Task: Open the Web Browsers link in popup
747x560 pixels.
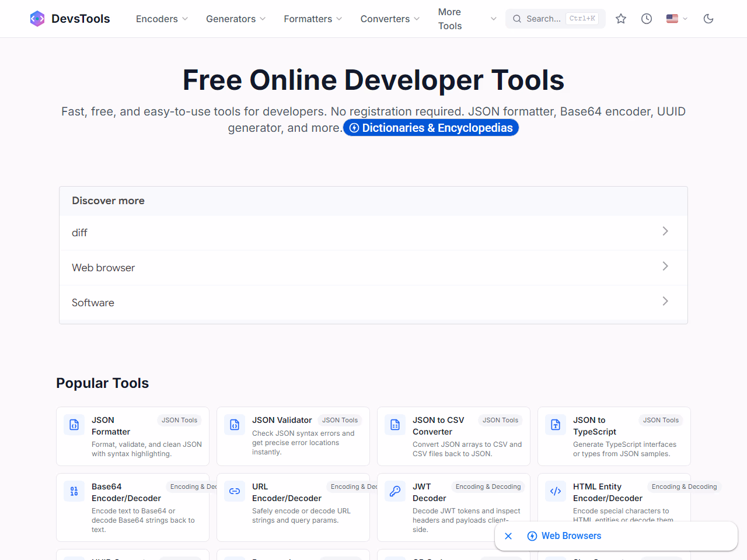Action: (571, 535)
